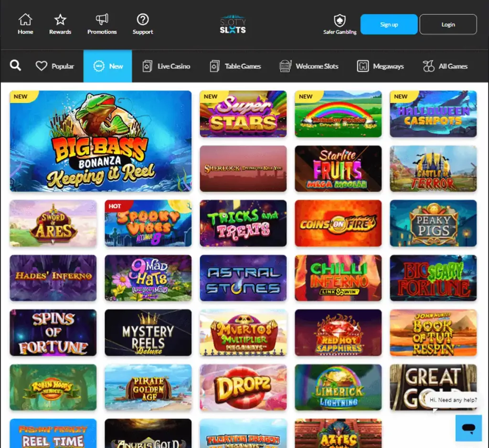Open the Dropz slot game
The image size is (489, 448).
243,387
